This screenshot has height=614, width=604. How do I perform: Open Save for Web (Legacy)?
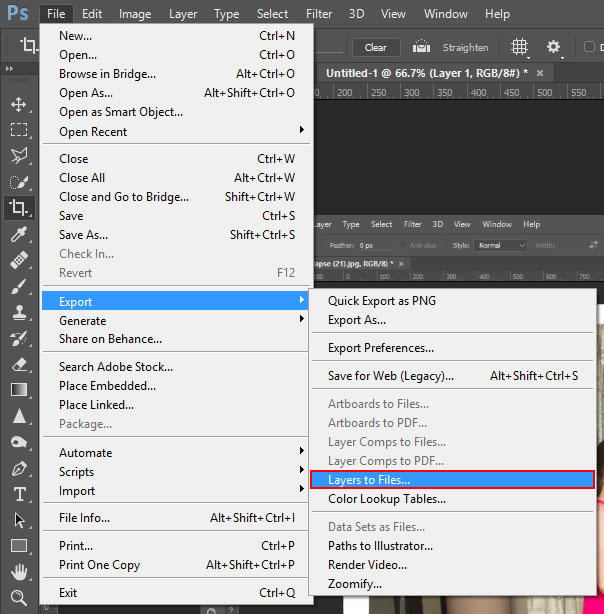pos(453,376)
